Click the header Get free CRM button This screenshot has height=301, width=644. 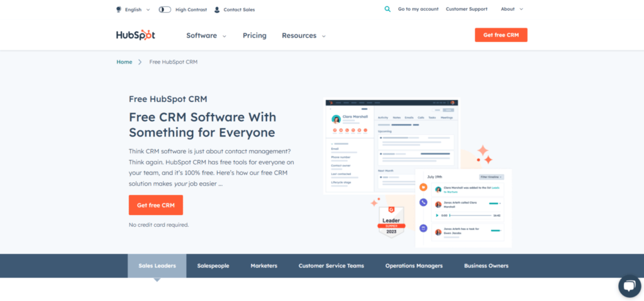click(501, 35)
